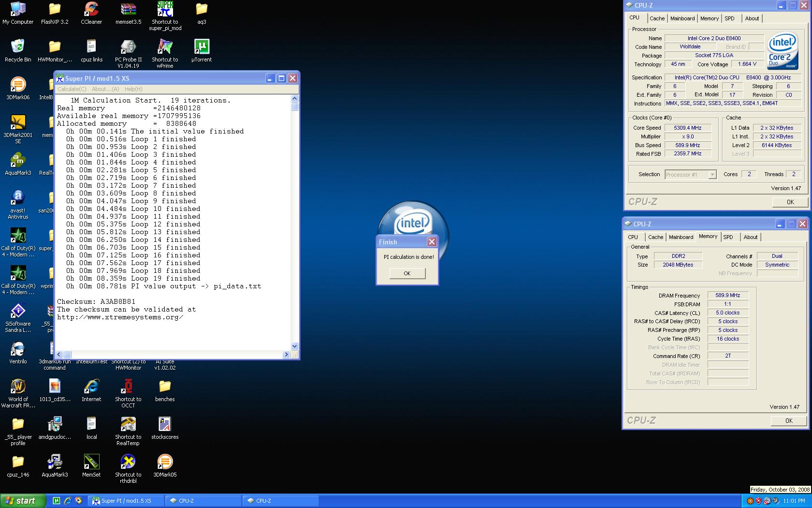Open the Internet Explorer desktop icon

pos(91,390)
